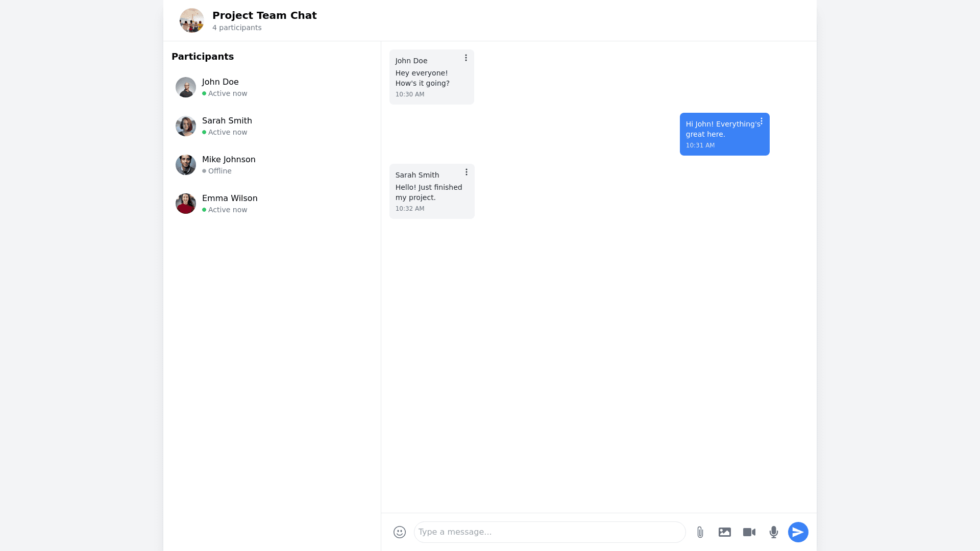Screen dimensions: 980x551
Task: Click John Doe's profile avatar
Action: (x=186, y=87)
